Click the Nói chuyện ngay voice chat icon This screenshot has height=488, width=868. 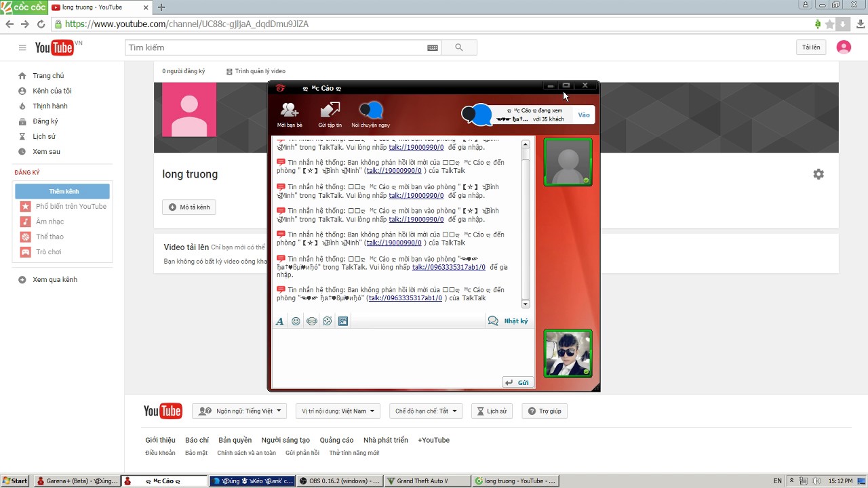(x=371, y=115)
